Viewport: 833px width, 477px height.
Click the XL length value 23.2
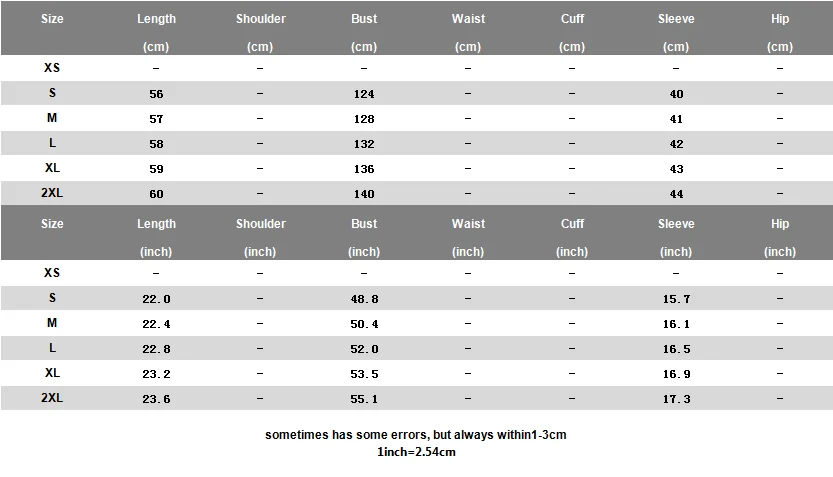click(x=156, y=374)
